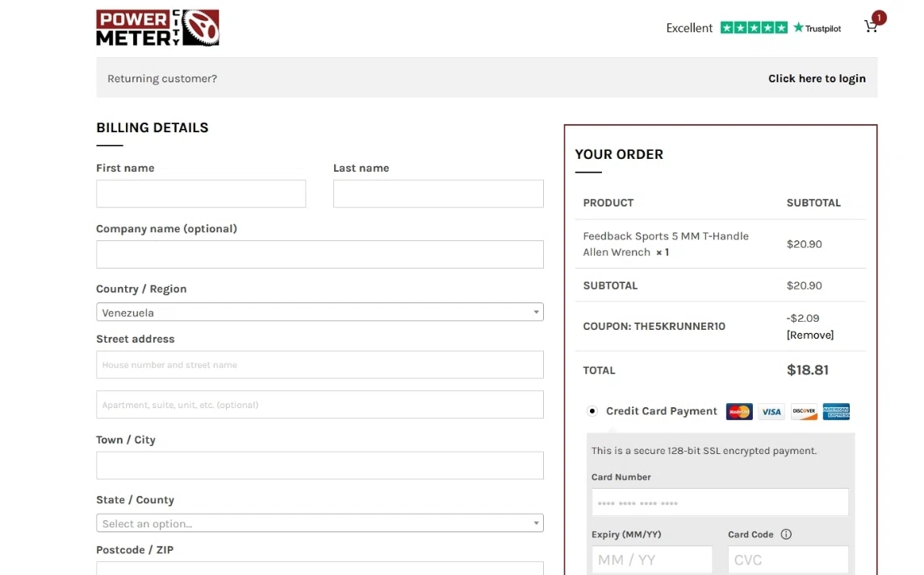Open the shopping cart icon

tap(871, 27)
